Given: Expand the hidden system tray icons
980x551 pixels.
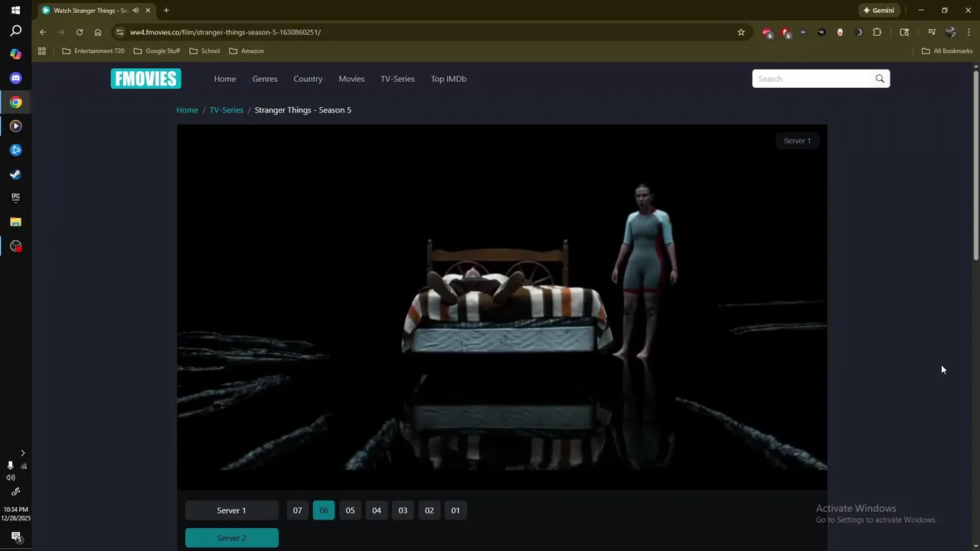Looking at the screenshot, I should [23, 453].
